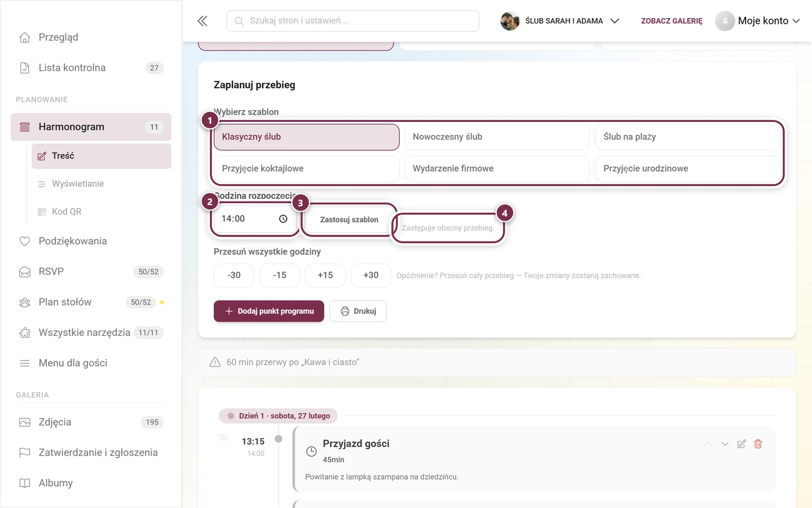The width and height of the screenshot is (812, 508).
Task: Click the search pages and settings field
Action: click(353, 21)
